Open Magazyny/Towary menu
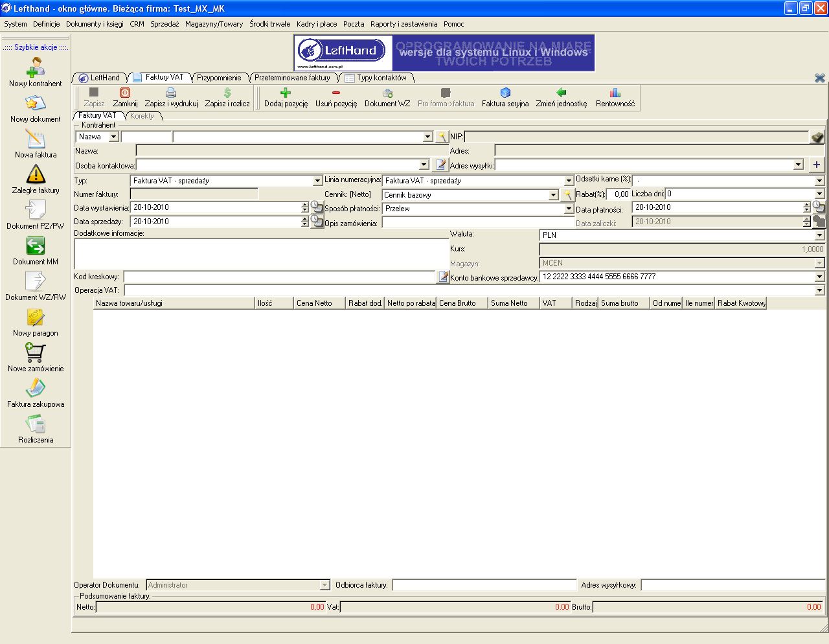 [214, 24]
